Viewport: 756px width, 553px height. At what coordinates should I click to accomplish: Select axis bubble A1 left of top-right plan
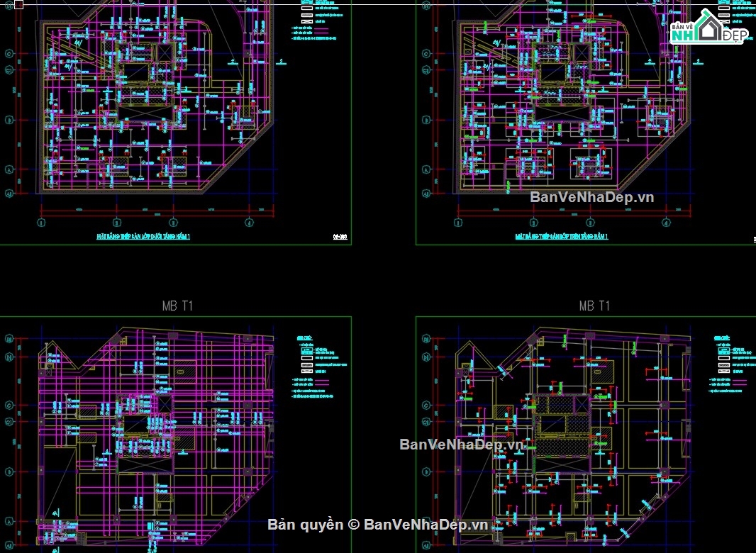point(426,194)
